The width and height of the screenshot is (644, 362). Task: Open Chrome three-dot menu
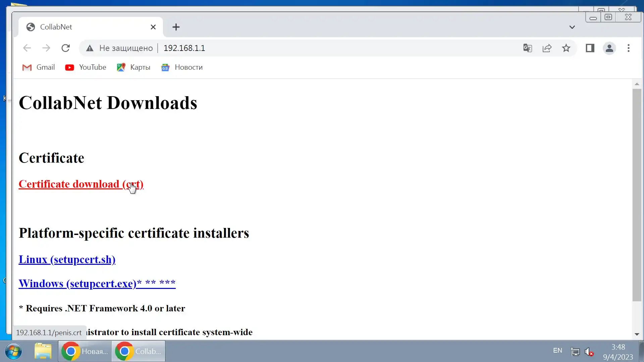(x=629, y=48)
